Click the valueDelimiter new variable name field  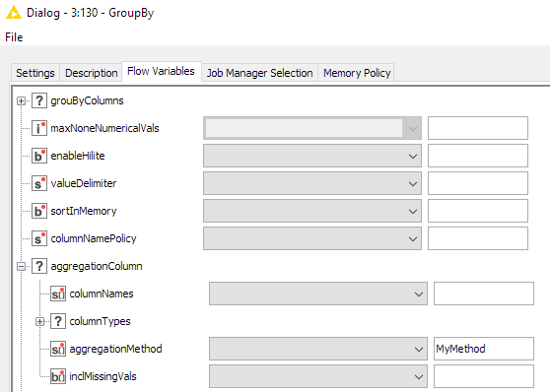pyautogui.click(x=478, y=183)
